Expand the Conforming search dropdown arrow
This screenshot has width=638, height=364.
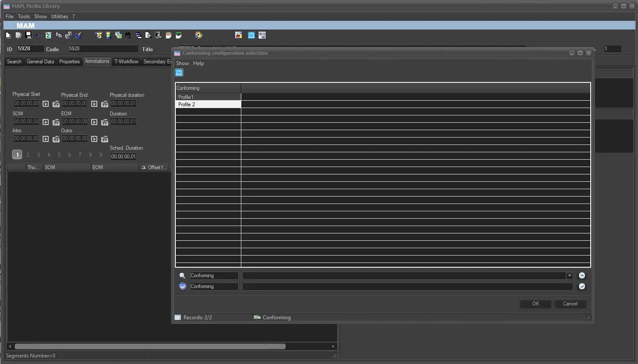point(569,275)
